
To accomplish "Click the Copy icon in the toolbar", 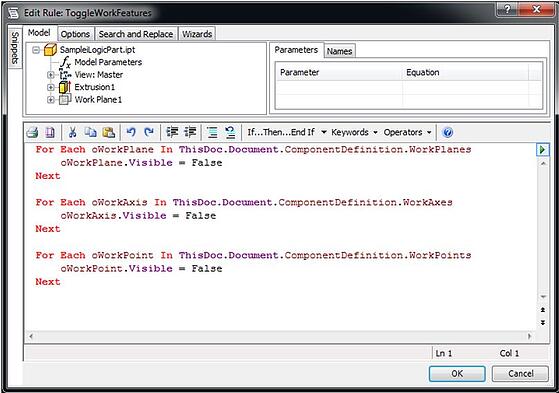I will pyautogui.click(x=91, y=132).
